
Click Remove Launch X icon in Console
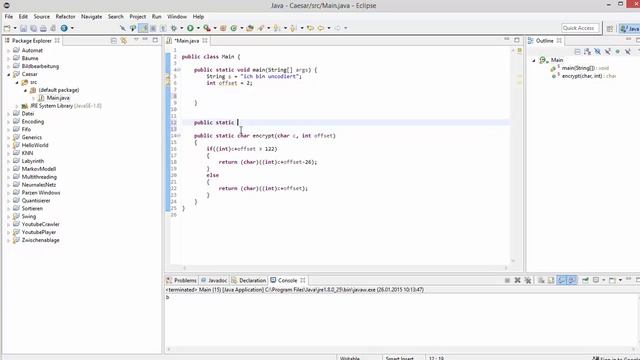[x=518, y=280]
